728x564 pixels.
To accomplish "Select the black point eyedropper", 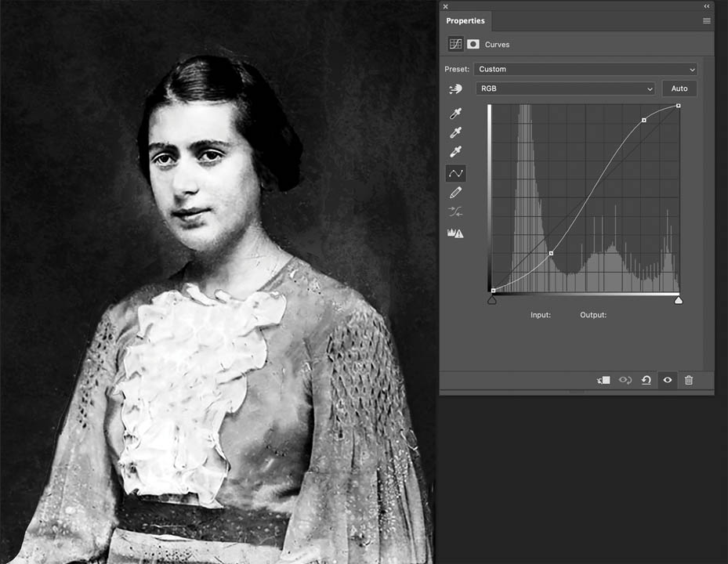I will point(455,114).
